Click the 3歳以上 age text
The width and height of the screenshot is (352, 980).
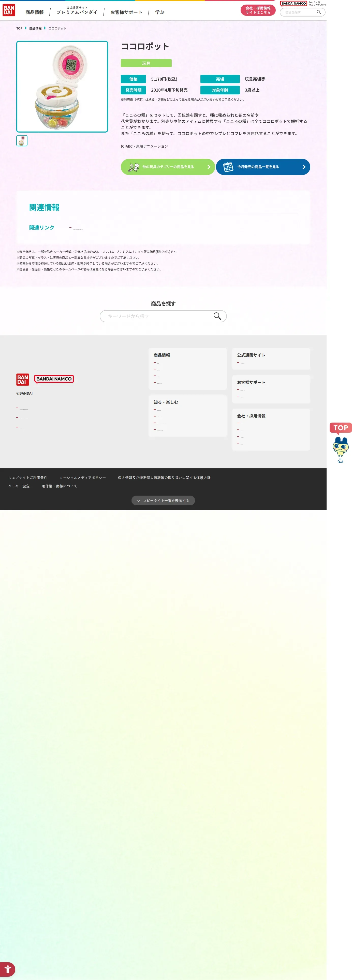click(x=252, y=90)
